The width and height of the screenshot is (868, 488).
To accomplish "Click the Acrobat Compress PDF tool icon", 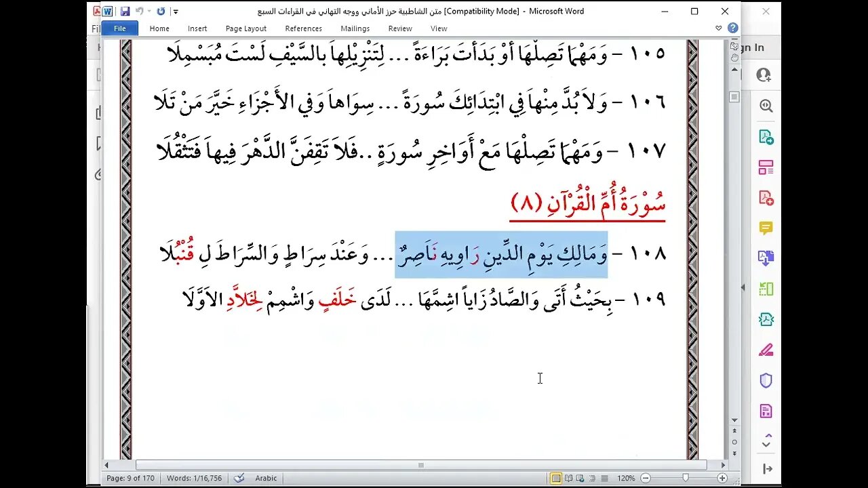I will point(766,319).
